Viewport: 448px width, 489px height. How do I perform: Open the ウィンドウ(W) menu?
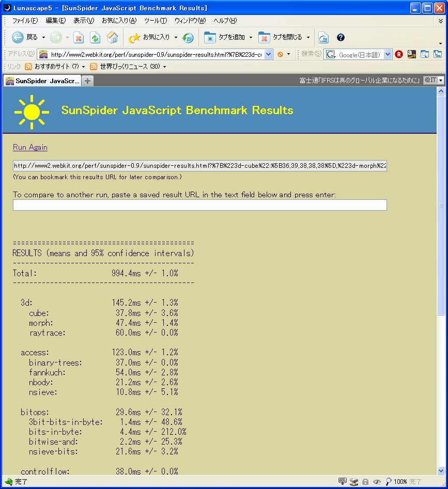click(190, 21)
